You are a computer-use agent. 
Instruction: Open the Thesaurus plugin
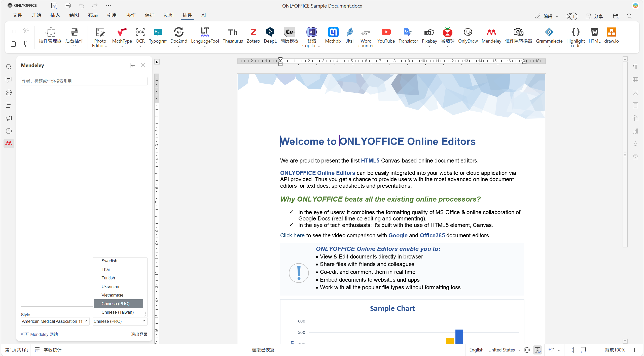[x=233, y=35]
